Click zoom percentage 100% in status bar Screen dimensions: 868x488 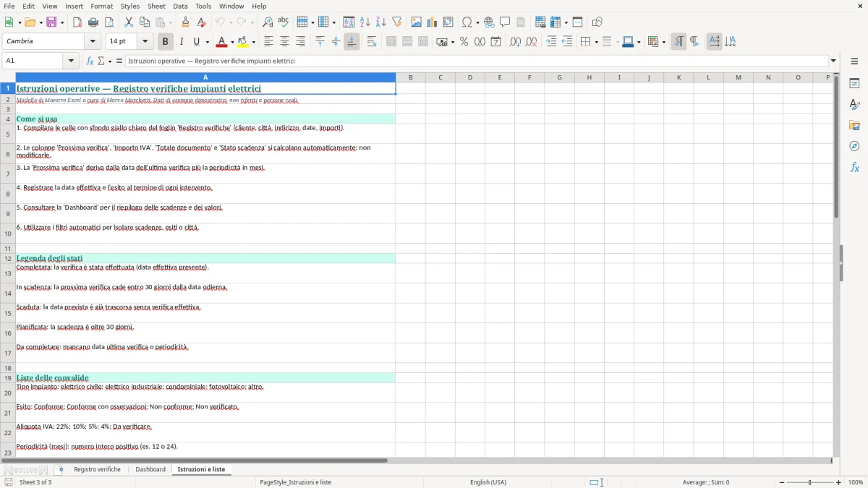856,482
